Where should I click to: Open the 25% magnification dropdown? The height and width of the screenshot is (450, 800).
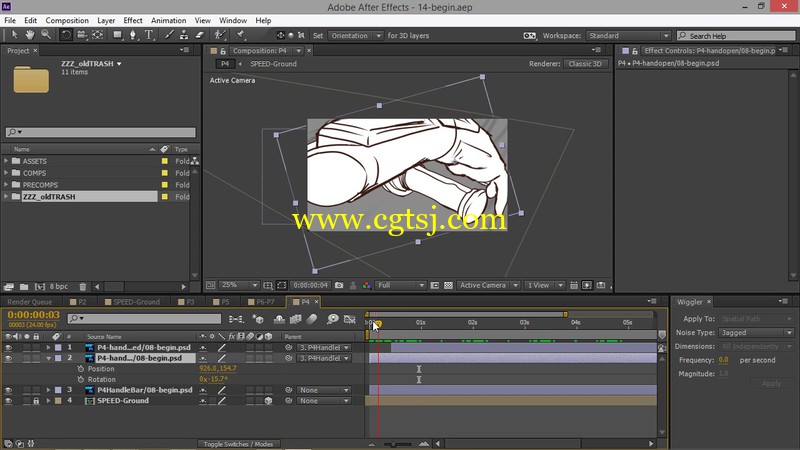239,285
